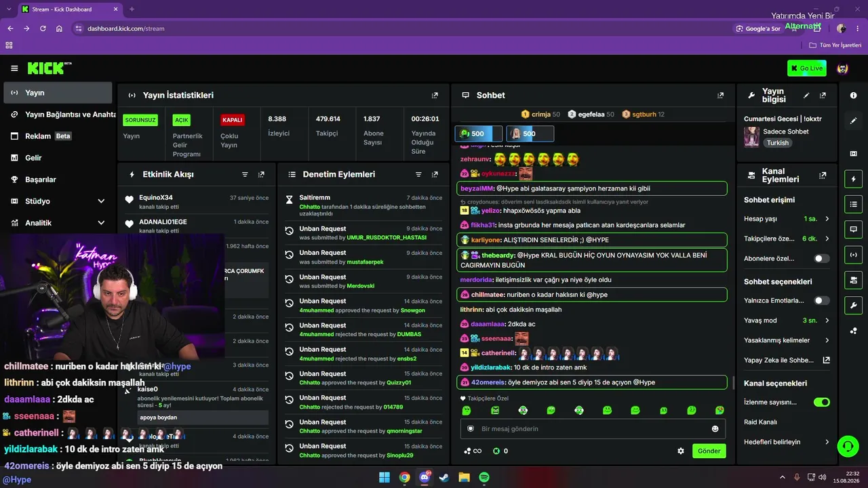
Task: Click the shield icon in the message box
Action: pos(471,429)
